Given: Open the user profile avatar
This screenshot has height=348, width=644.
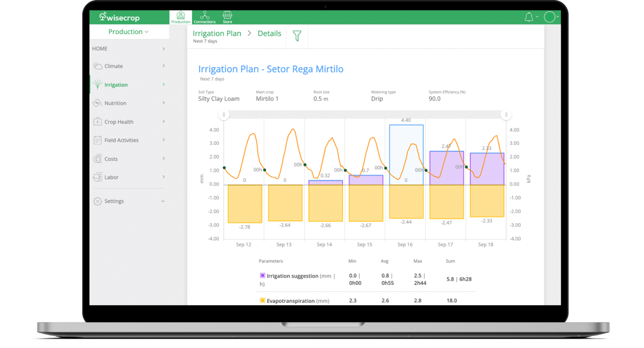Looking at the screenshot, I should (550, 17).
